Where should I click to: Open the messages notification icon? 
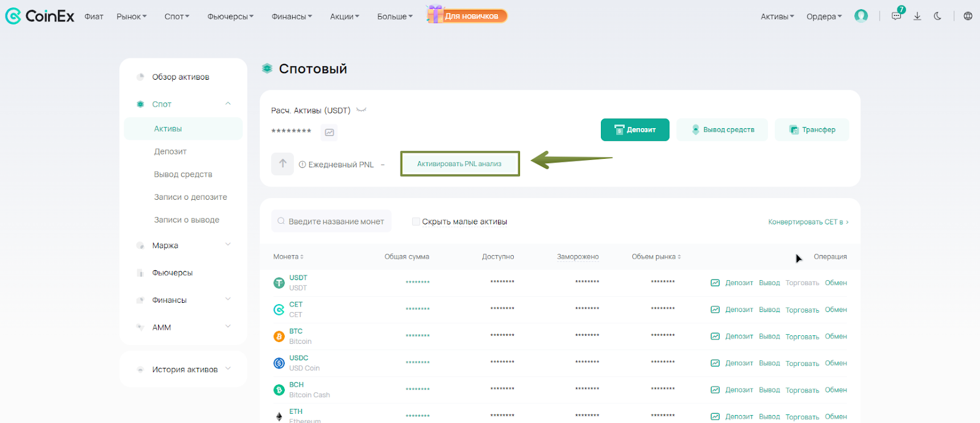click(x=897, y=16)
